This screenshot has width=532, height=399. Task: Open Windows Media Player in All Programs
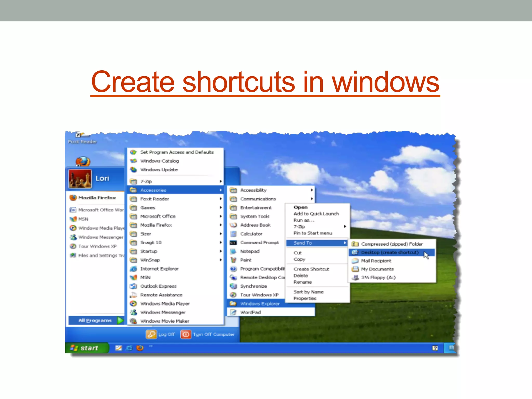tap(176, 303)
